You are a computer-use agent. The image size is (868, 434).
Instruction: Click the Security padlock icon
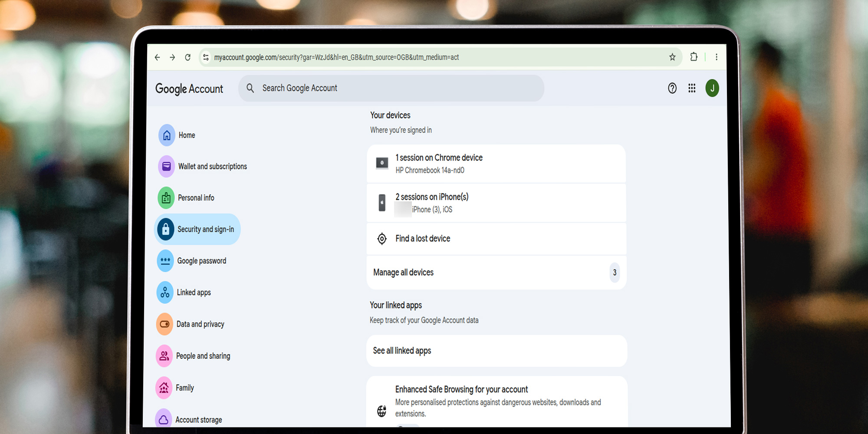[165, 229]
